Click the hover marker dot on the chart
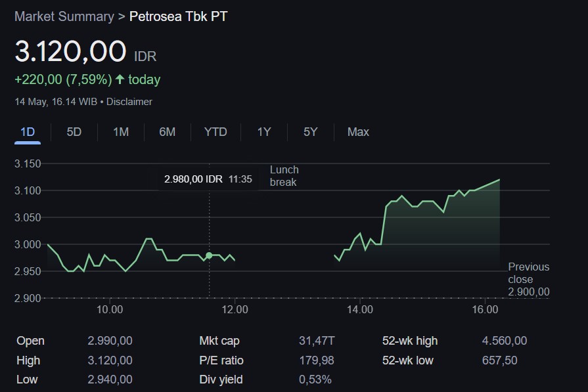 point(209,255)
